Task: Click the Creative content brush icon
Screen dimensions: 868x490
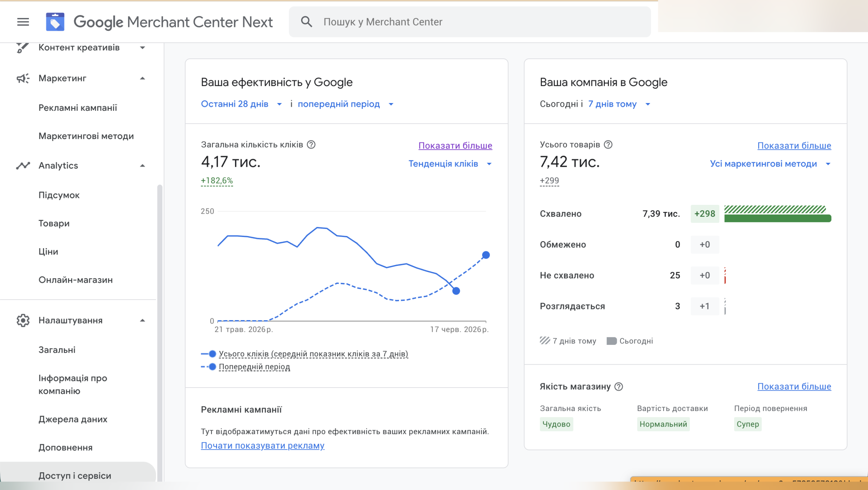Action: [23, 47]
